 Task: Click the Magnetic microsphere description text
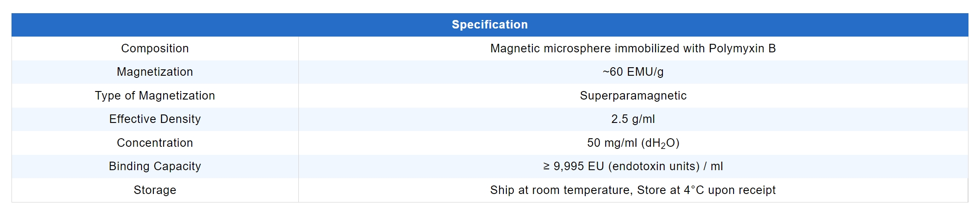click(633, 48)
